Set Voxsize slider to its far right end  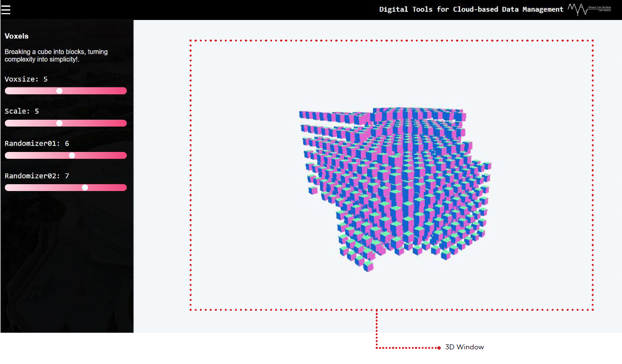125,91
